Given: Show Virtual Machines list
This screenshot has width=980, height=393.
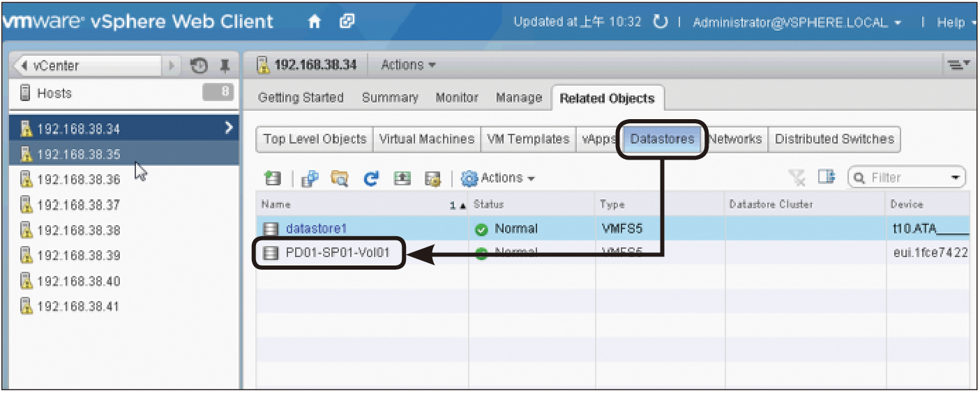Looking at the screenshot, I should (426, 139).
